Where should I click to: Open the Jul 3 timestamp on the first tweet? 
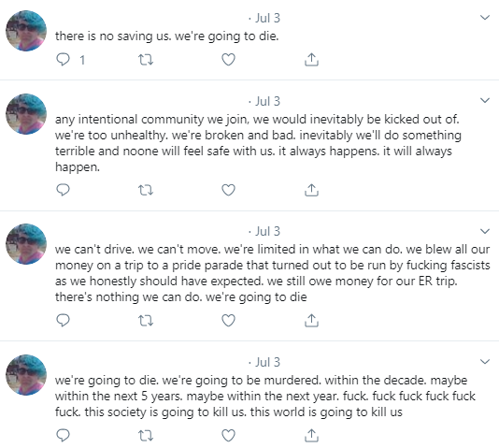tap(267, 18)
